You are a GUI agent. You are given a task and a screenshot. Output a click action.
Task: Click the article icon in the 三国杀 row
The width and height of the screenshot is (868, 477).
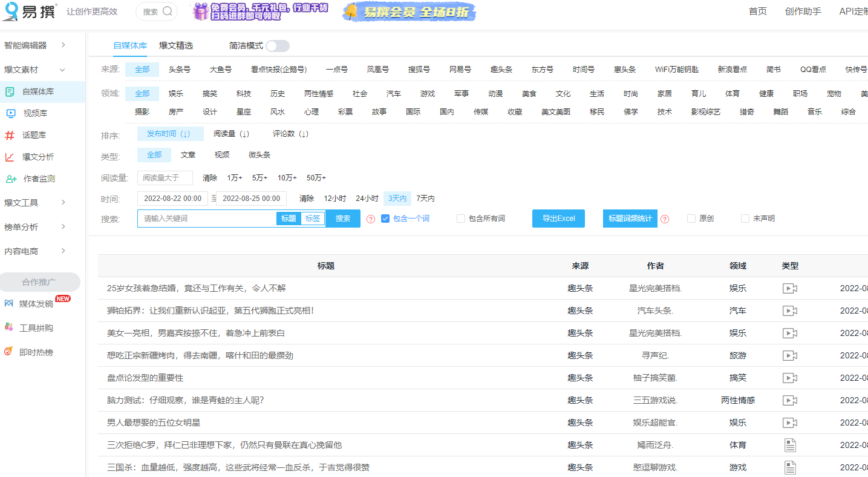(790, 467)
